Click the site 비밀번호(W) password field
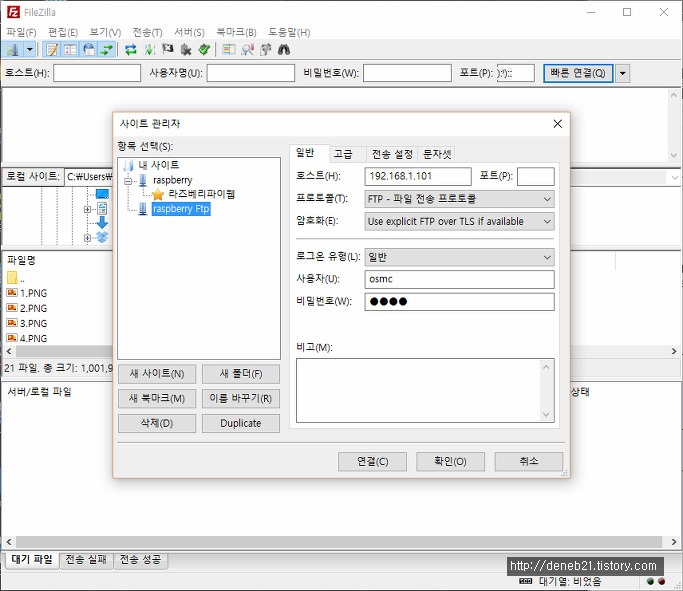Viewport: 683px width, 591px height. pyautogui.click(x=460, y=301)
